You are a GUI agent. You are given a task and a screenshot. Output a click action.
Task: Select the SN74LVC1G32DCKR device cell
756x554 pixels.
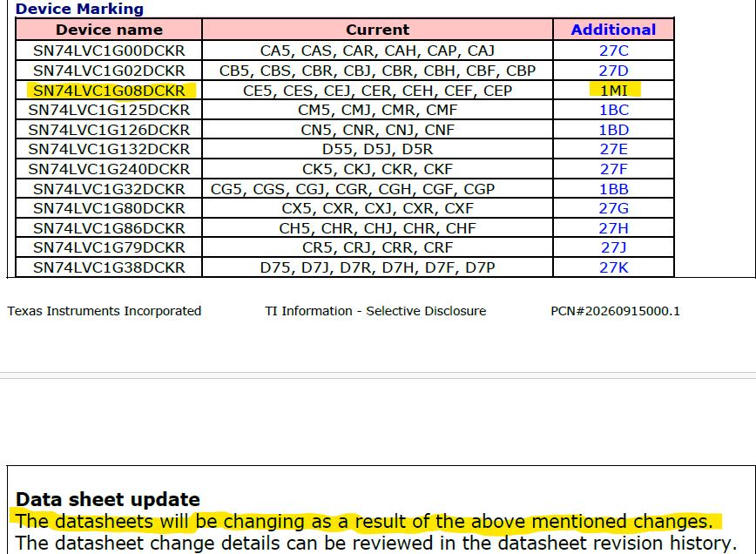[x=109, y=189]
